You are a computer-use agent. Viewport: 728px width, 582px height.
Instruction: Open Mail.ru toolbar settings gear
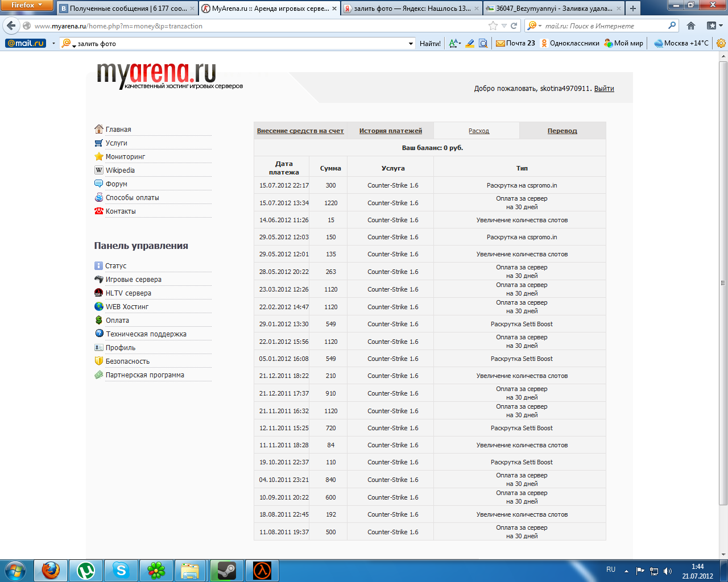click(x=721, y=43)
